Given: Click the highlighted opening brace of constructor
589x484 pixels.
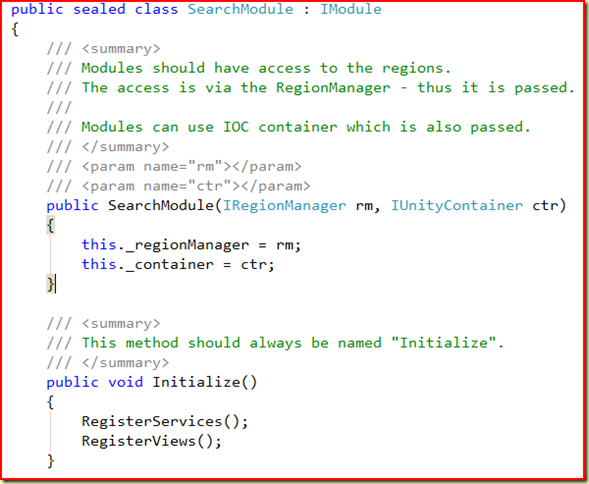Looking at the screenshot, I should [51, 225].
